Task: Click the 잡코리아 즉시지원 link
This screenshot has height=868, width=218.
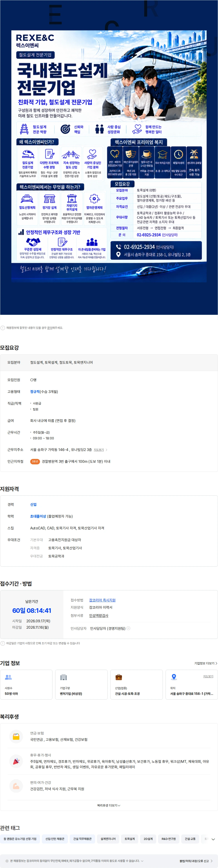Action: [102, 600]
